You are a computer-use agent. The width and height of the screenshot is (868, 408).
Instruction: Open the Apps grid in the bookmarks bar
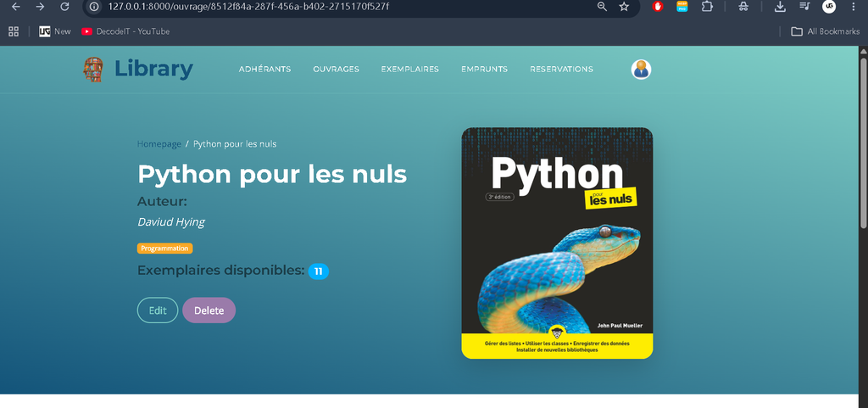pos(14,31)
